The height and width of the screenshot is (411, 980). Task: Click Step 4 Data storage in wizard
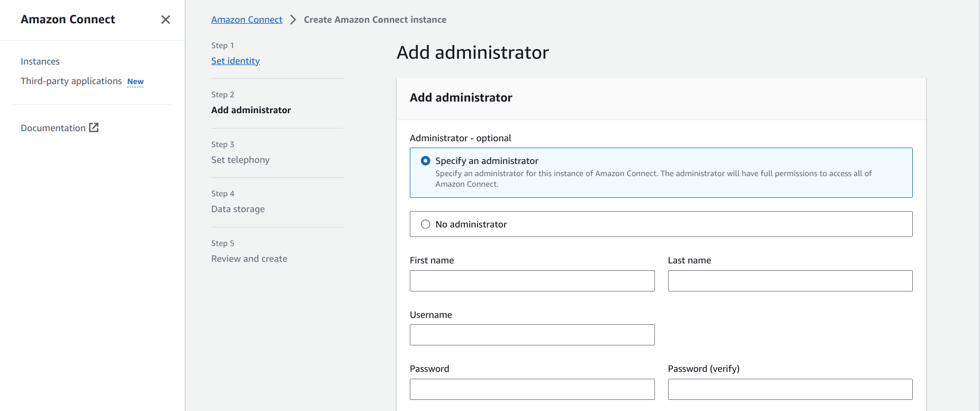tap(238, 209)
